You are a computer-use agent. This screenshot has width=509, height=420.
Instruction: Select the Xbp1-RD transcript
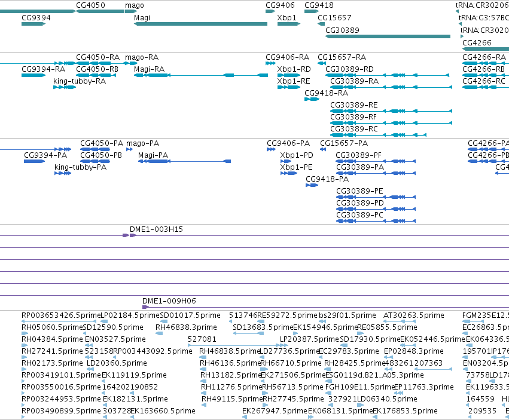(x=289, y=75)
